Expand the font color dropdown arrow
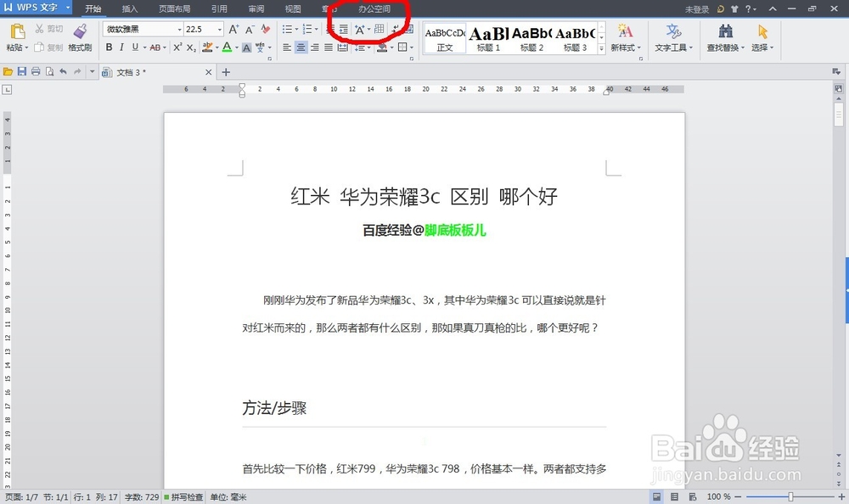The image size is (849, 504). click(236, 47)
